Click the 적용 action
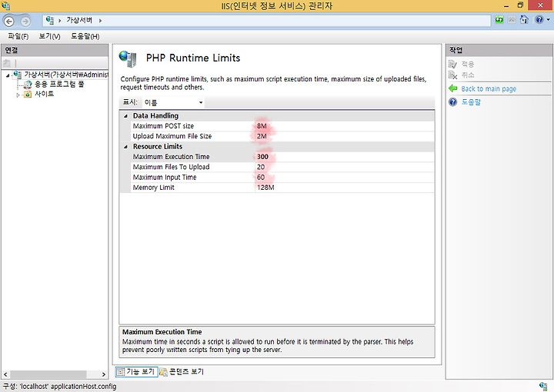The width and height of the screenshot is (554, 392). [x=468, y=65]
